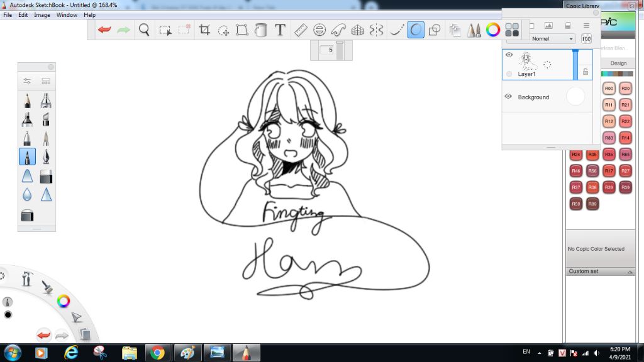Select the Smear water drop brush
The image size is (644, 362).
point(27,195)
